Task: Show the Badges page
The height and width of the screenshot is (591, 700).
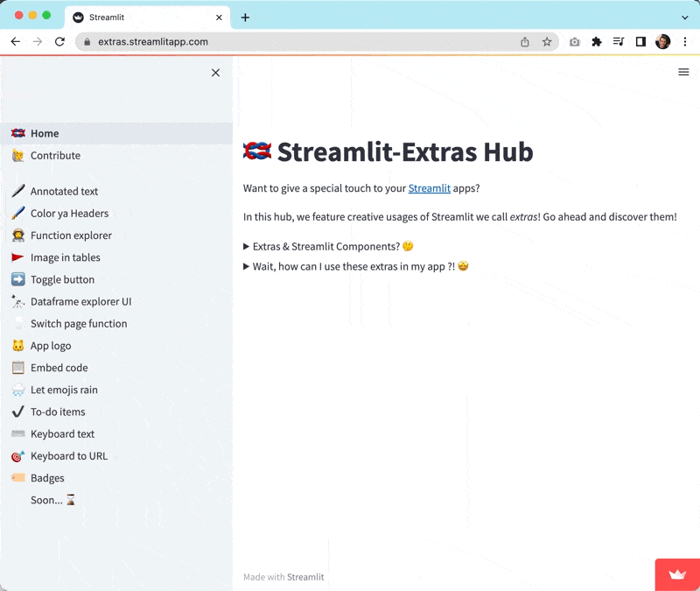Action: pos(116,478)
